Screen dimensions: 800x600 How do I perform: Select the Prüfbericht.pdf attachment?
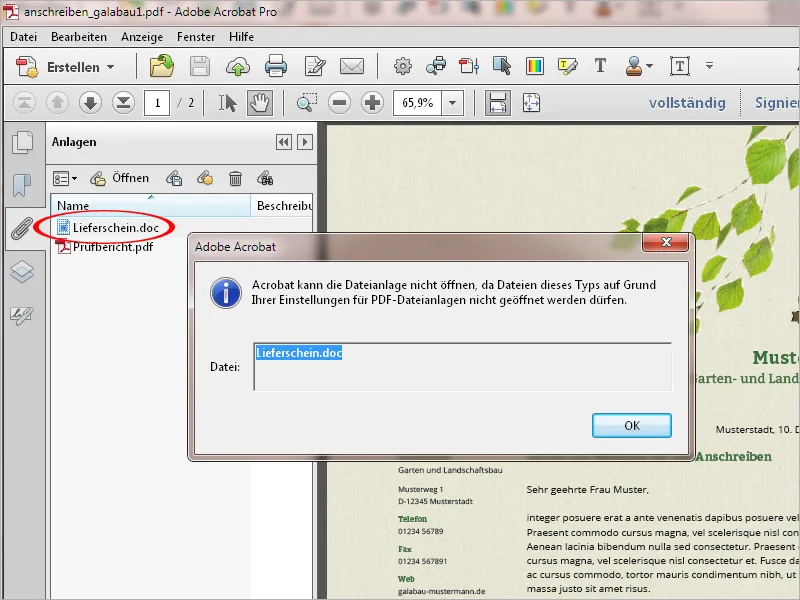point(105,247)
